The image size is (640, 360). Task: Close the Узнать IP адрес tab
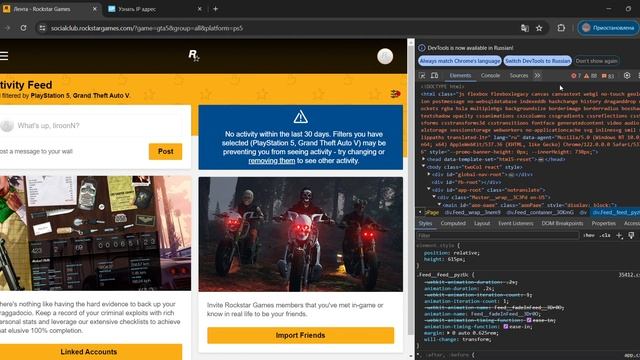(x=200, y=9)
